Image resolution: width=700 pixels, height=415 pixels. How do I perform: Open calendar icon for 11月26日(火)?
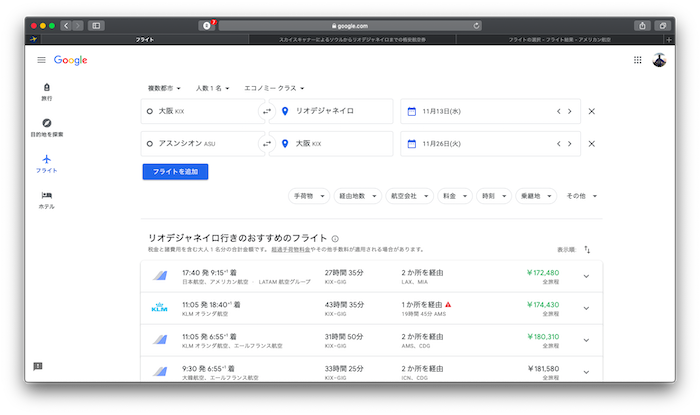412,144
